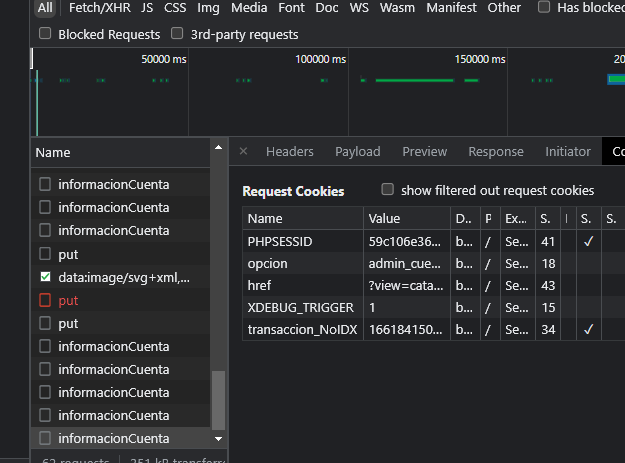This screenshot has height=463, width=625.
Task: Click the opcion cookie name
Action: [x=267, y=264]
